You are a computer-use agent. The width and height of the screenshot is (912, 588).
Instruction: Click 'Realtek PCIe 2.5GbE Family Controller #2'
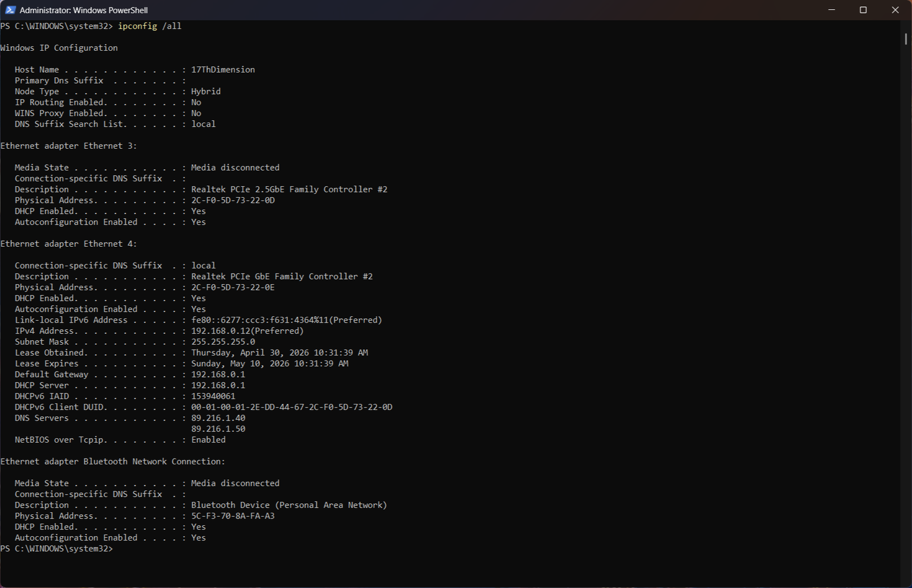[289, 189]
